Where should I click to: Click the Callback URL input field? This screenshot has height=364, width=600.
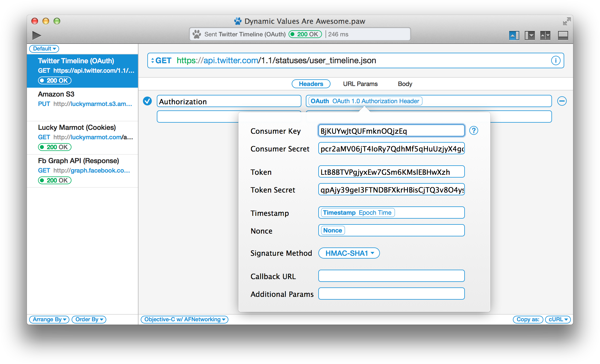(391, 276)
